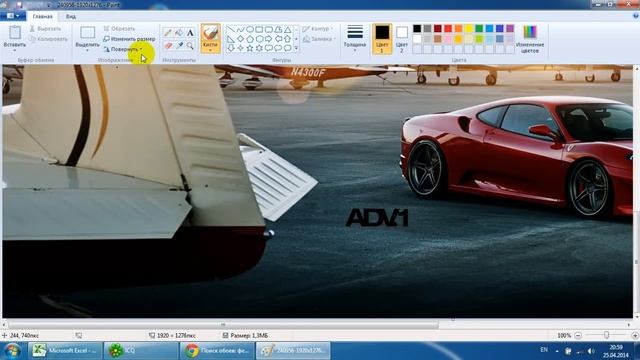Choose the oval callout shape

pos(278,48)
